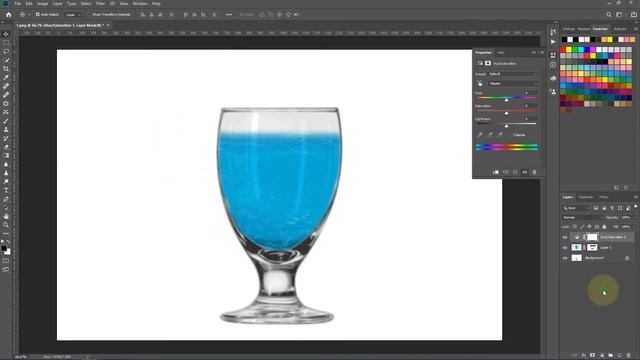Click the red swatch in Swatches panel
The image size is (640, 360).
click(x=563, y=50)
